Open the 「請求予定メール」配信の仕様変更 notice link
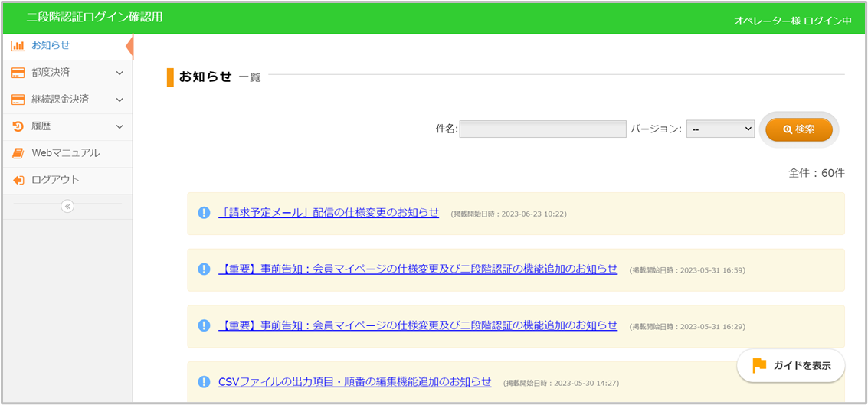 329,213
